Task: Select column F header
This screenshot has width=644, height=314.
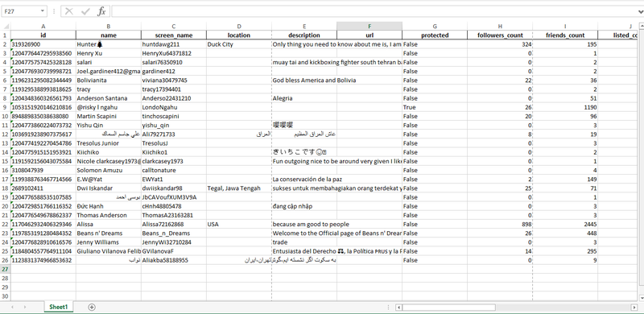Action: (369, 27)
